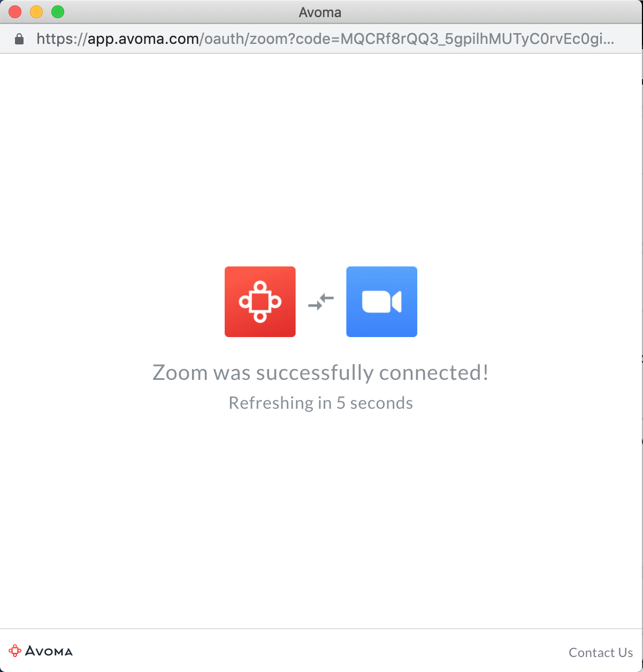Click the 'https://' scheme at the URL start
643x672 pixels.
tap(62, 39)
